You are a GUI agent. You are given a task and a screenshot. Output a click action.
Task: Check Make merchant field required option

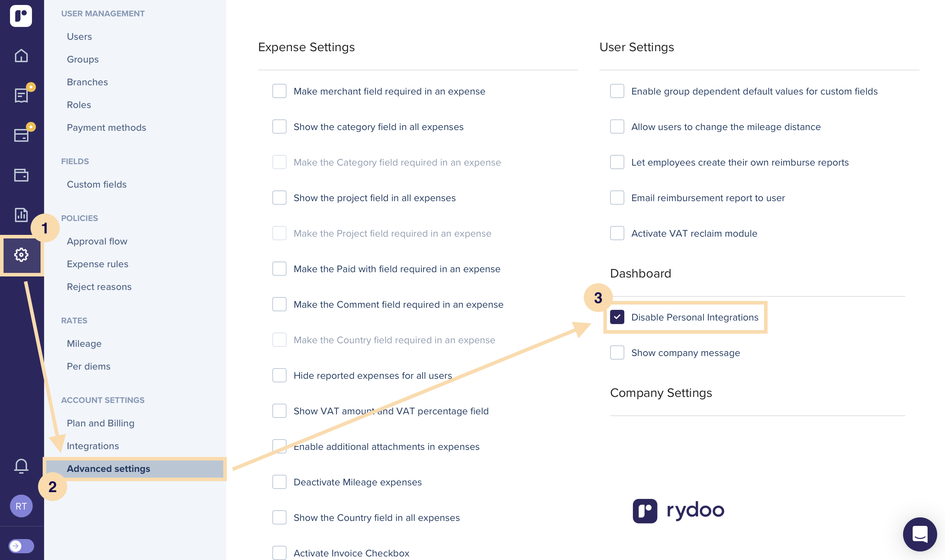pyautogui.click(x=279, y=91)
